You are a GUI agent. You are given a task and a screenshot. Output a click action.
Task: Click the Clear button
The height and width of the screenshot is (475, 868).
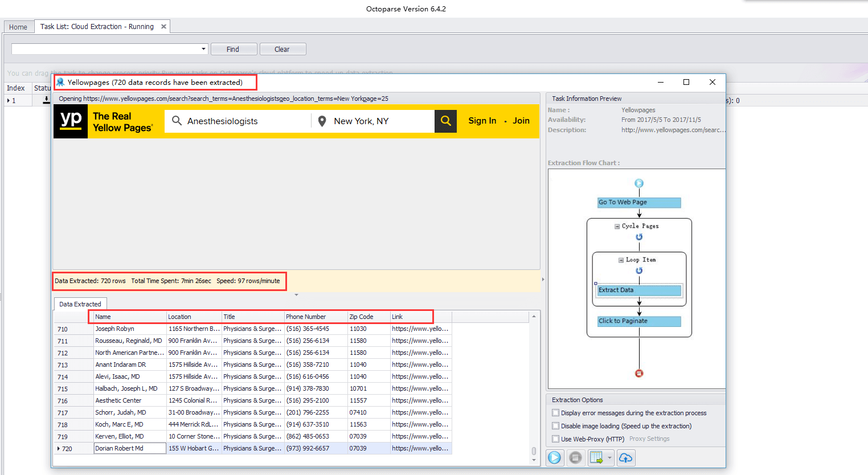pos(282,49)
